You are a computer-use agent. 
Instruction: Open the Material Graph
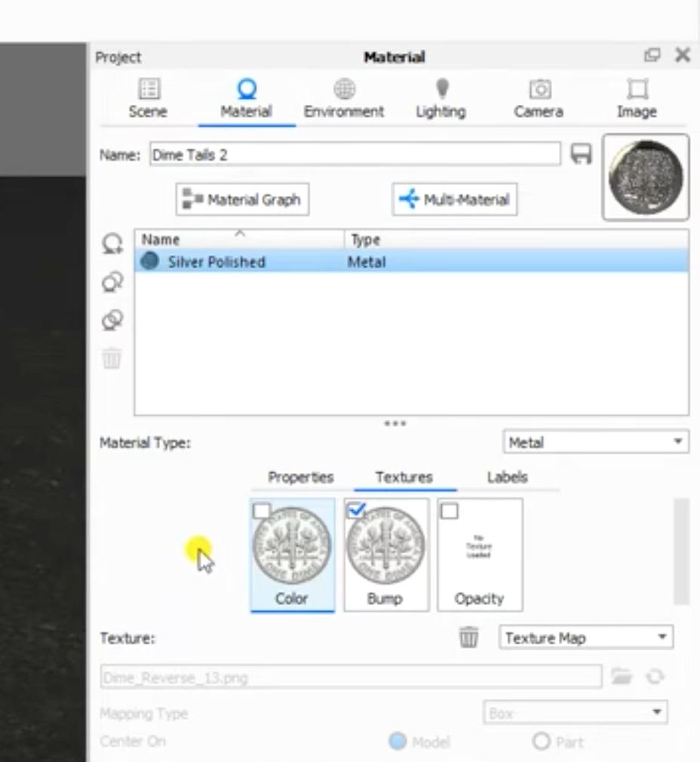point(241,199)
